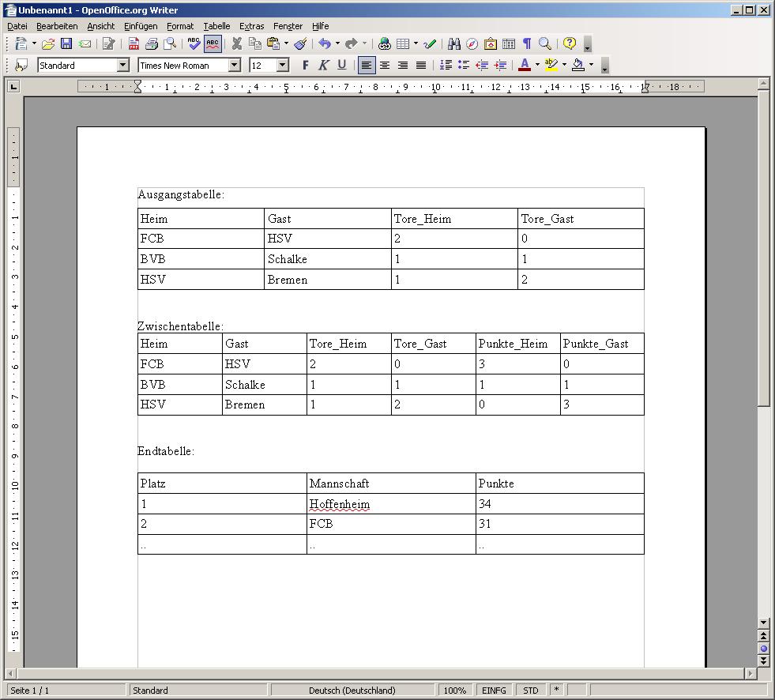
Task: Open the Extras menu
Action: coord(251,26)
